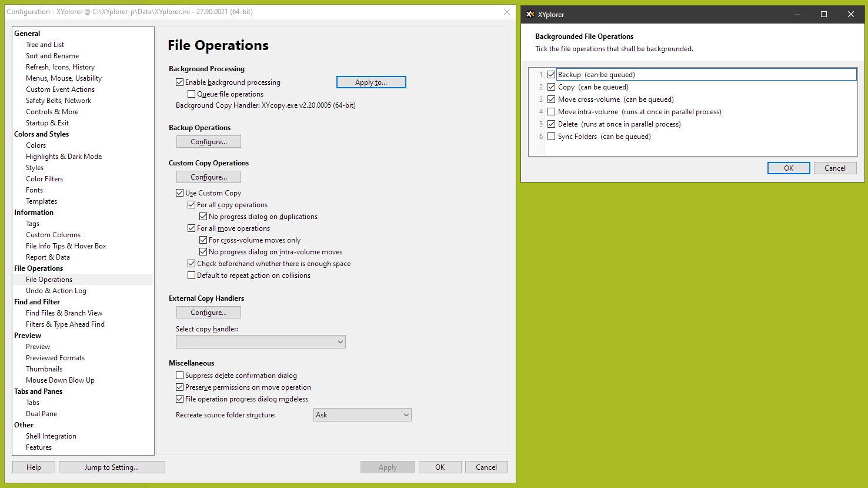Enable Move intra-volume backgrounded operation

[x=551, y=112]
